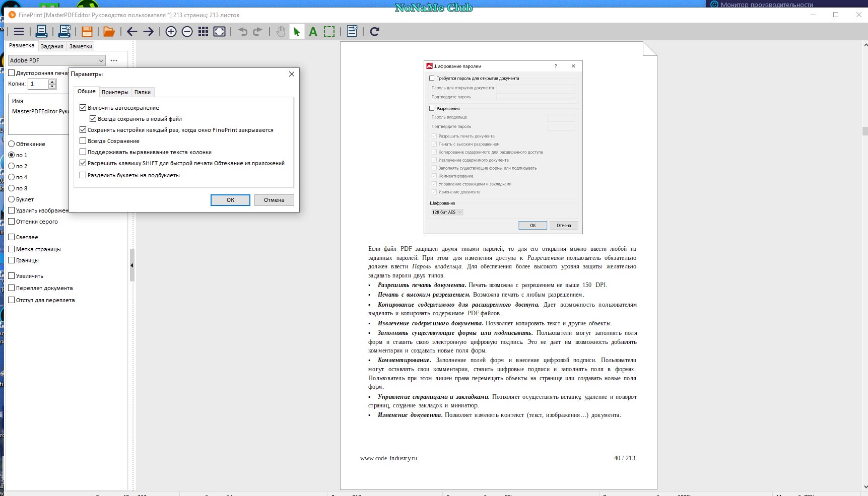Enable Отступ для переплета checkbox
The image size is (868, 496).
(12, 300)
